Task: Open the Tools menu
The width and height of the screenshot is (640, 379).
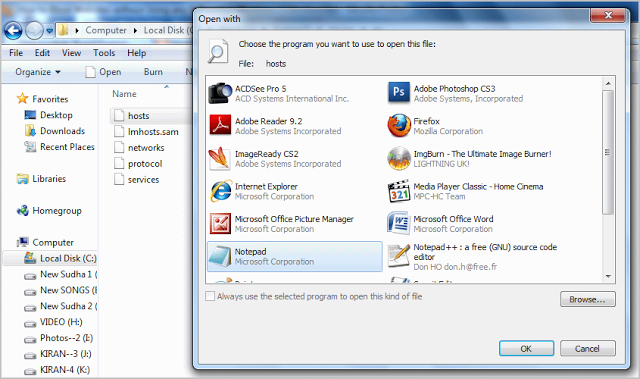Action: click(104, 53)
